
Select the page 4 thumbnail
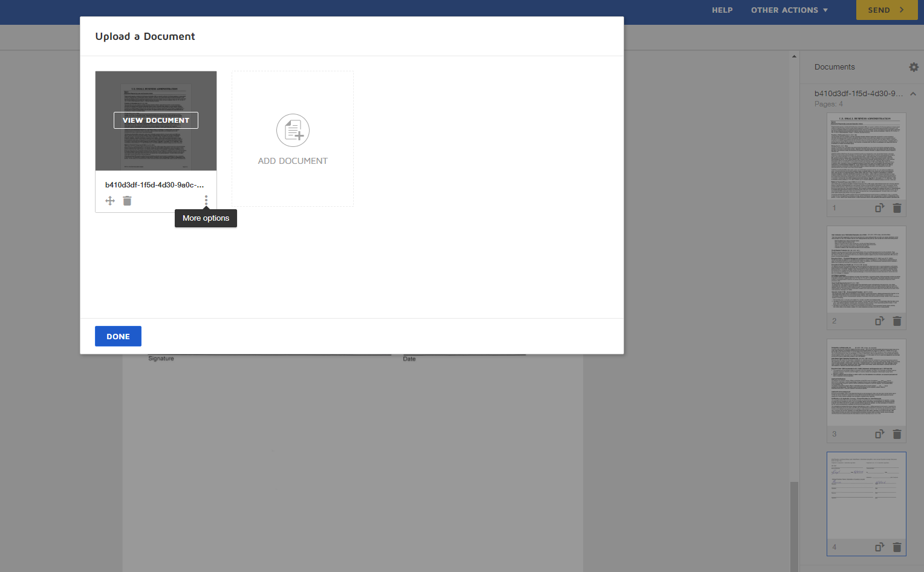tap(867, 496)
